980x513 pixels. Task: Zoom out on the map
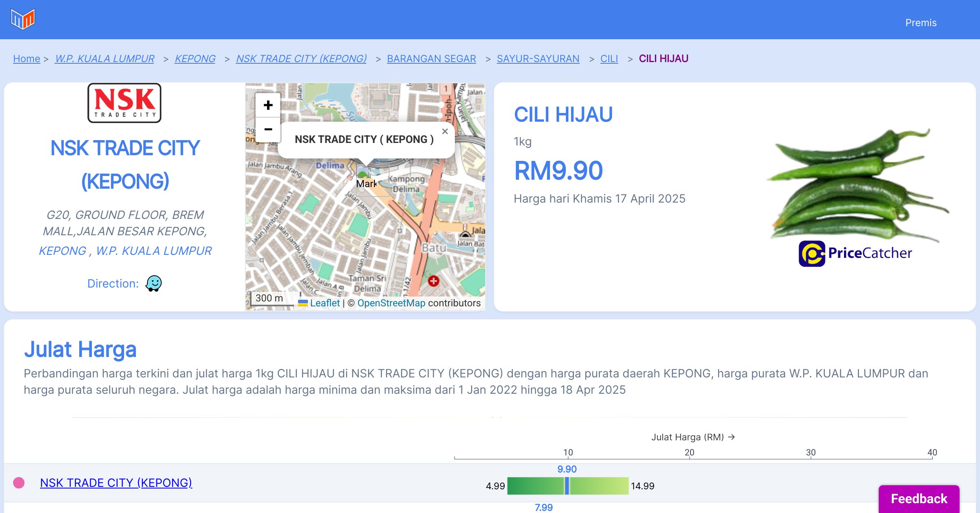tap(268, 129)
